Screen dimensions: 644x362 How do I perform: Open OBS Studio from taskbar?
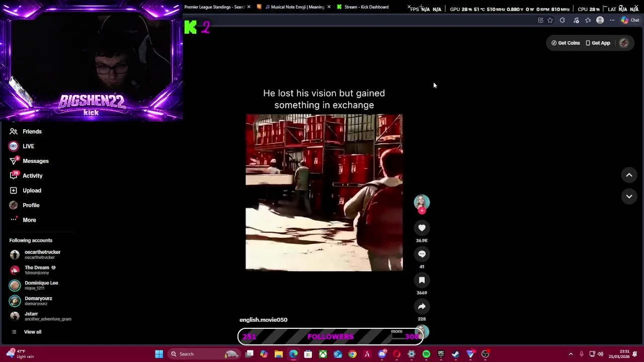[485, 354]
